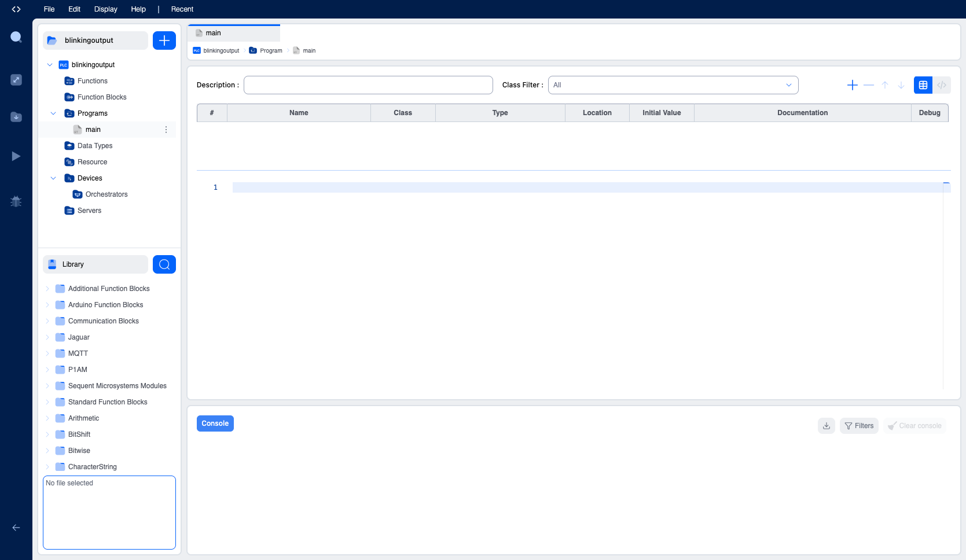Screen dimensions: 966x560
Task: Expand the Jaguar library folder
Action: point(47,337)
